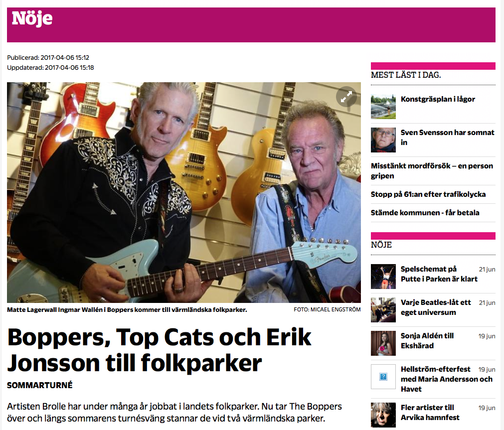Image resolution: width=504 pixels, height=430 pixels.
Task: Open the Sonja Aldén thumbnail image
Action: point(383,343)
